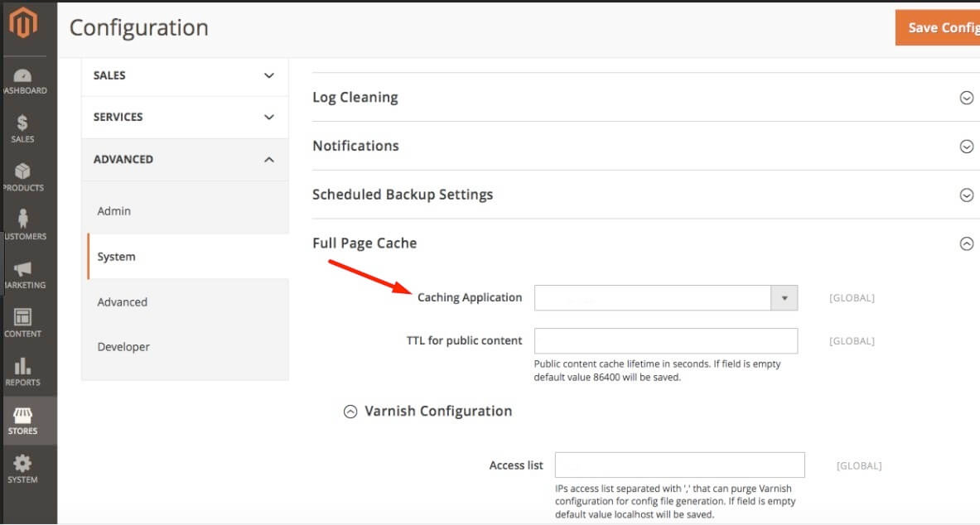Expand the Notifications section chevron
The height and width of the screenshot is (525, 980).
(x=966, y=147)
